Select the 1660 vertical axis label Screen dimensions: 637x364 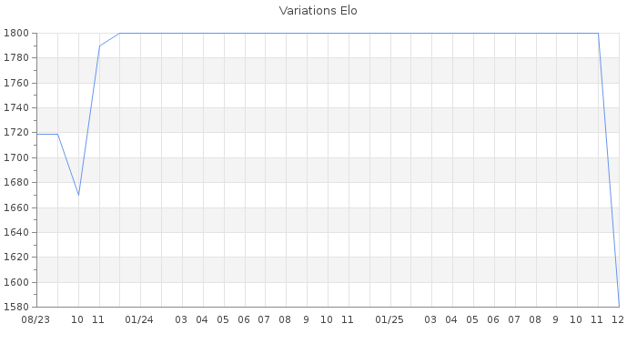17,207
